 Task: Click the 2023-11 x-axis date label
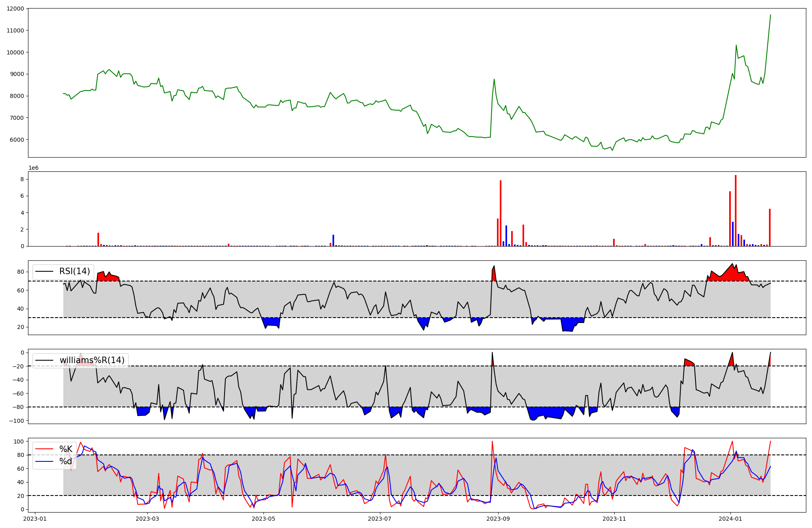tap(614, 519)
